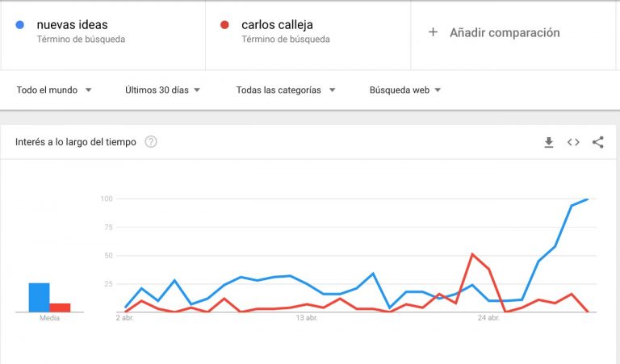Image resolution: width=620 pixels, height=364 pixels.
Task: Edit the carlos calleja search term
Action: 277,25
